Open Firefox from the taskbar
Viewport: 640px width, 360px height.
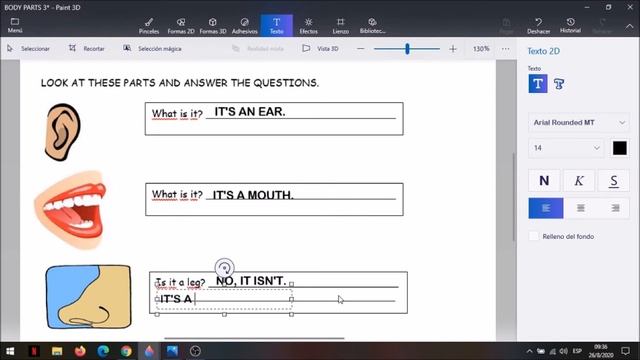(80, 351)
